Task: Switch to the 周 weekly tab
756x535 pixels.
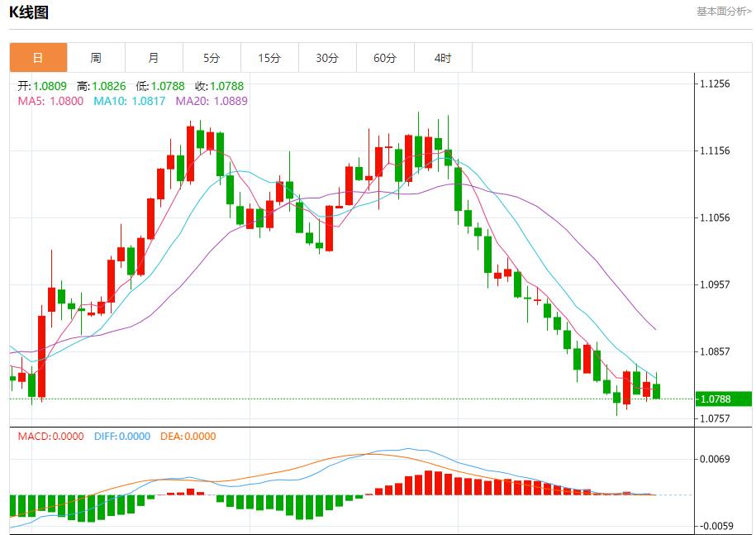Action: point(96,58)
